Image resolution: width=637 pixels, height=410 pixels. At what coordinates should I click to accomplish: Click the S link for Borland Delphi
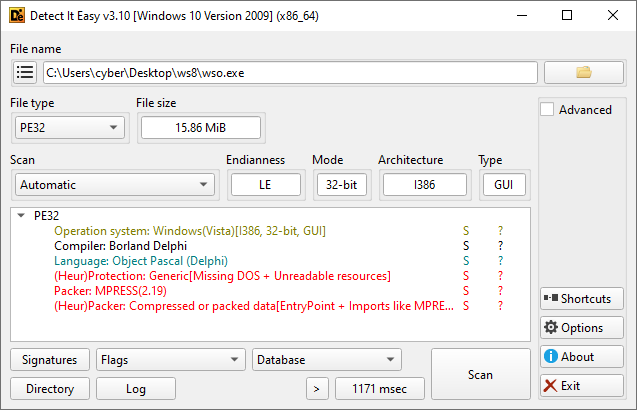pos(465,246)
